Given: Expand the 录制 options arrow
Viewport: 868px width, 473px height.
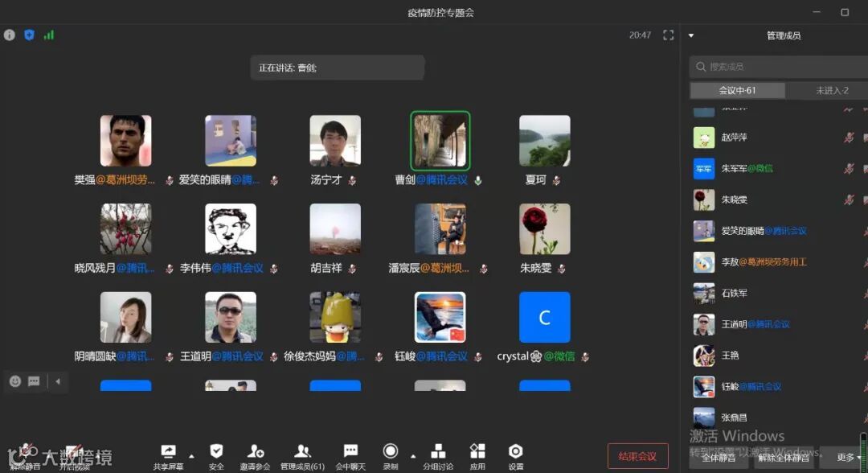Looking at the screenshot, I should coord(413,456).
